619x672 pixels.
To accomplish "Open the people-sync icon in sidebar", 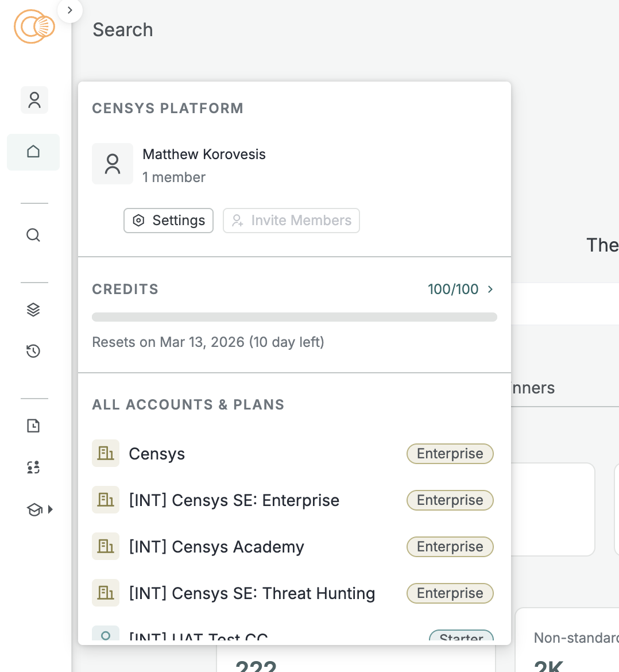I will [33, 467].
